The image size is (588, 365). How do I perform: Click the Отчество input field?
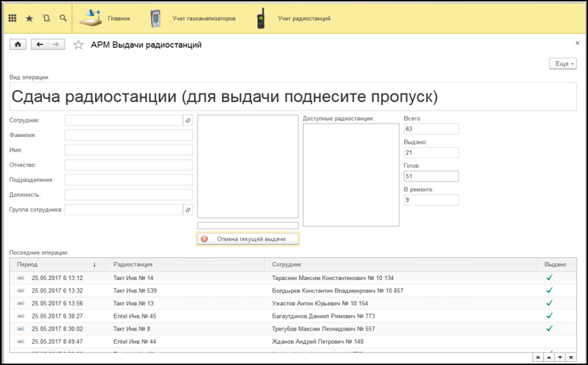129,165
